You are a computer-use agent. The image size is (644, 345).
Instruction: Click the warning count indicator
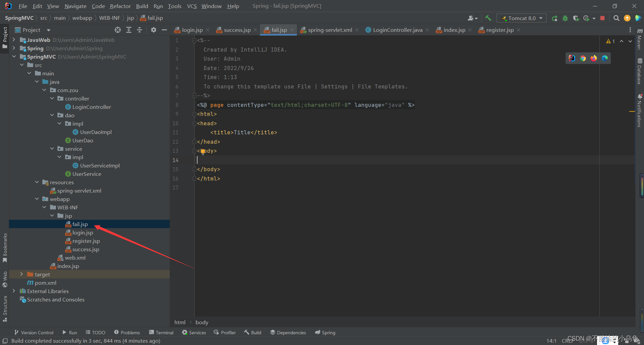[610, 41]
